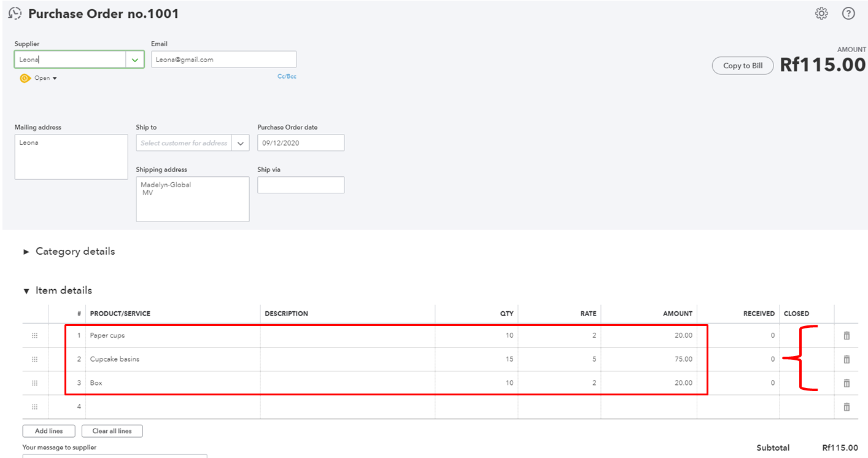
Task: Open the Supplier dropdown arrow
Action: (x=135, y=60)
